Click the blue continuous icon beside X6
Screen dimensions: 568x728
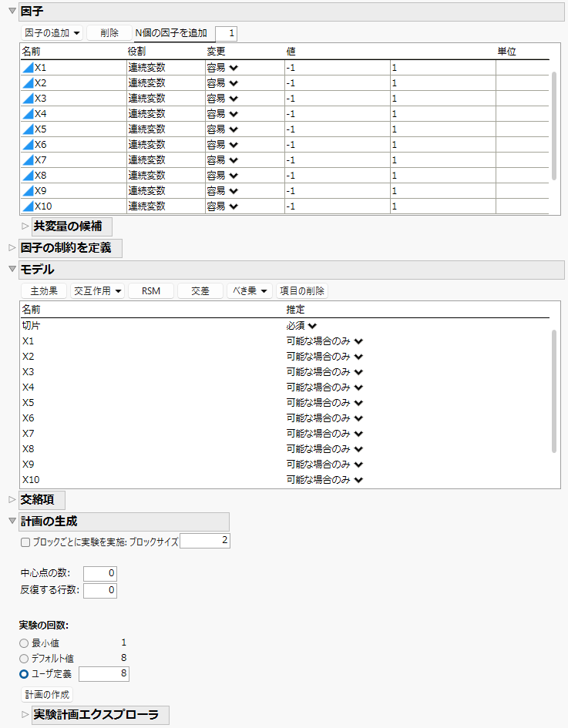pos(28,144)
